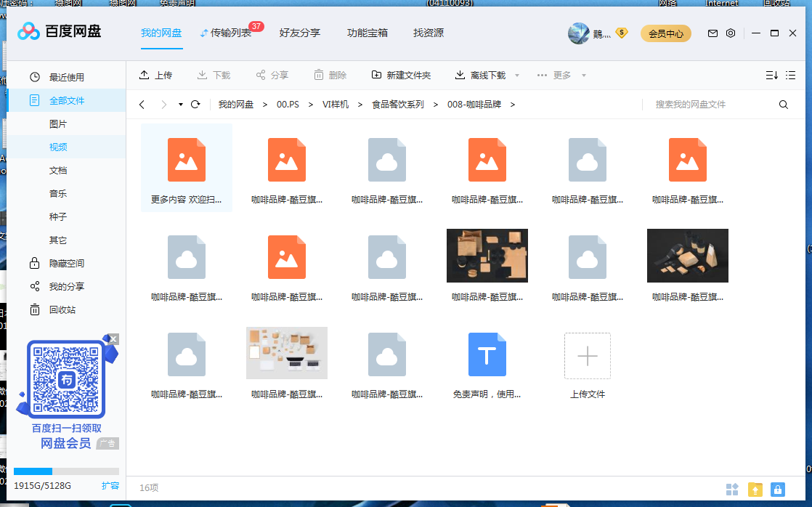Open dark packaging mockup thumbnail with laid-out stationery
Image resolution: width=812 pixels, height=507 pixels.
click(487, 256)
